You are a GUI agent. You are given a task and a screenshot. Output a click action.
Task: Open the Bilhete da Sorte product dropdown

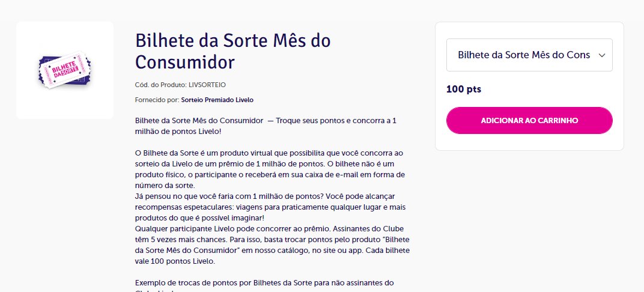pyautogui.click(x=529, y=55)
